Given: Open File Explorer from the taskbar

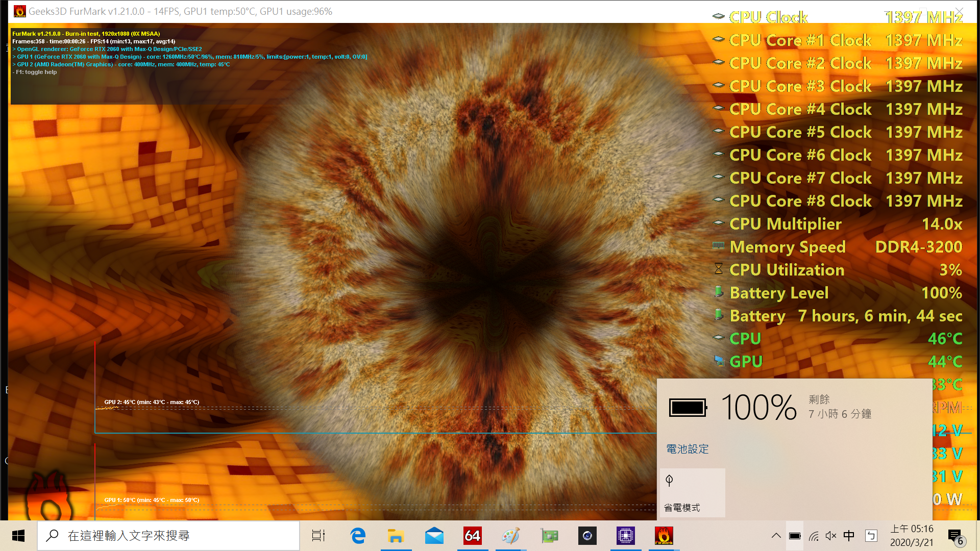Looking at the screenshot, I should pyautogui.click(x=396, y=536).
